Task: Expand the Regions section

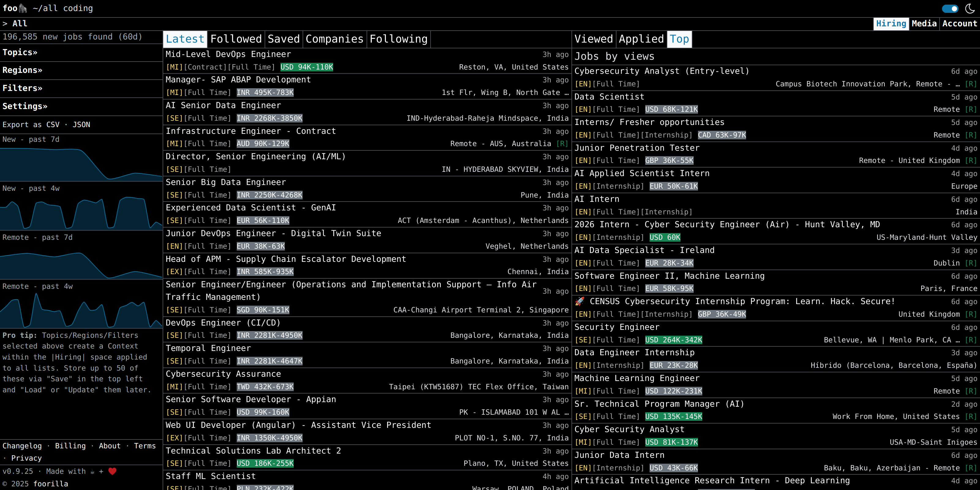Action: (22, 70)
